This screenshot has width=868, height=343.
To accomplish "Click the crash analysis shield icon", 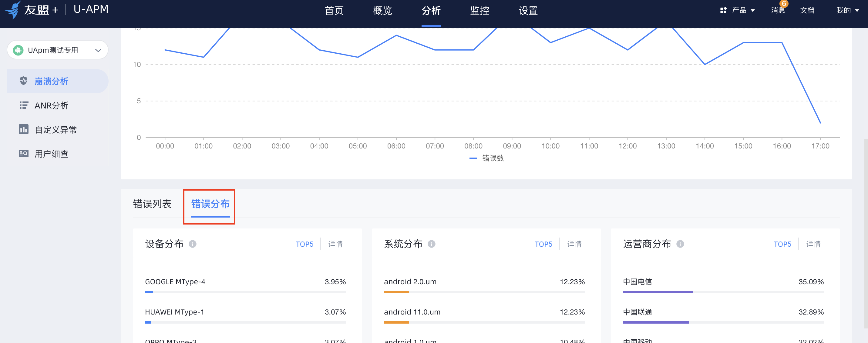I will click(24, 81).
